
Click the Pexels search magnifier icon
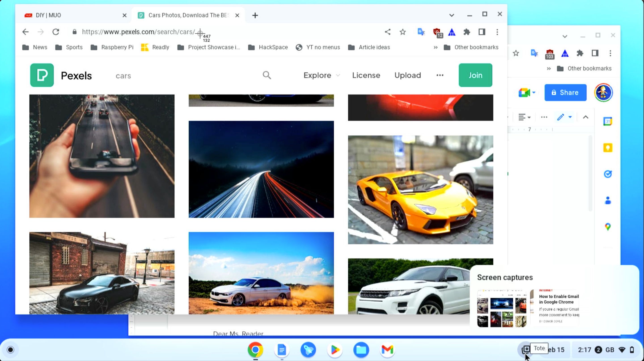pyautogui.click(x=267, y=75)
